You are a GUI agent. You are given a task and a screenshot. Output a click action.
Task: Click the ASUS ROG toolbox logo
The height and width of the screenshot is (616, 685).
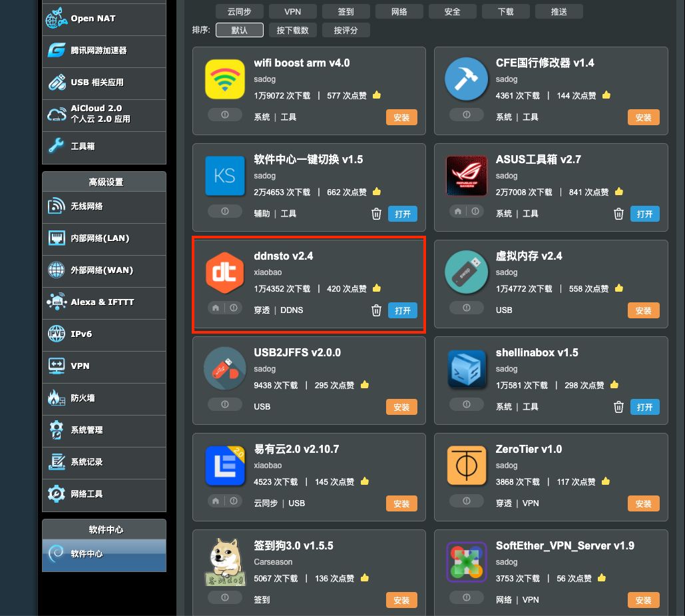pyautogui.click(x=467, y=176)
